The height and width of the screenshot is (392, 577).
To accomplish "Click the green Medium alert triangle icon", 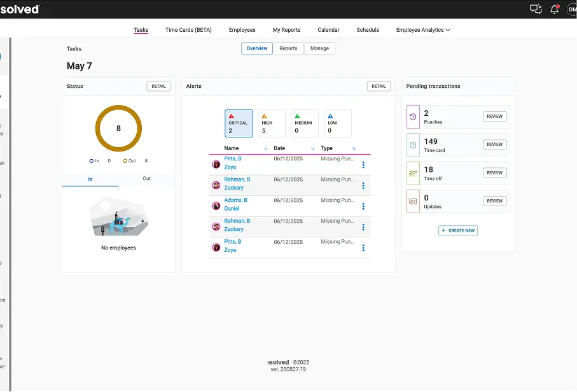I will 297,116.
